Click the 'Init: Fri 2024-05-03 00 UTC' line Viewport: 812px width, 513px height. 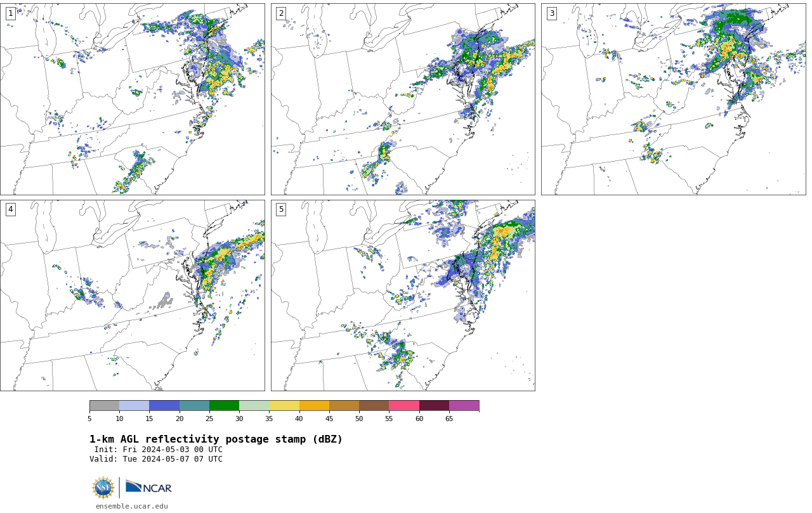click(x=159, y=450)
